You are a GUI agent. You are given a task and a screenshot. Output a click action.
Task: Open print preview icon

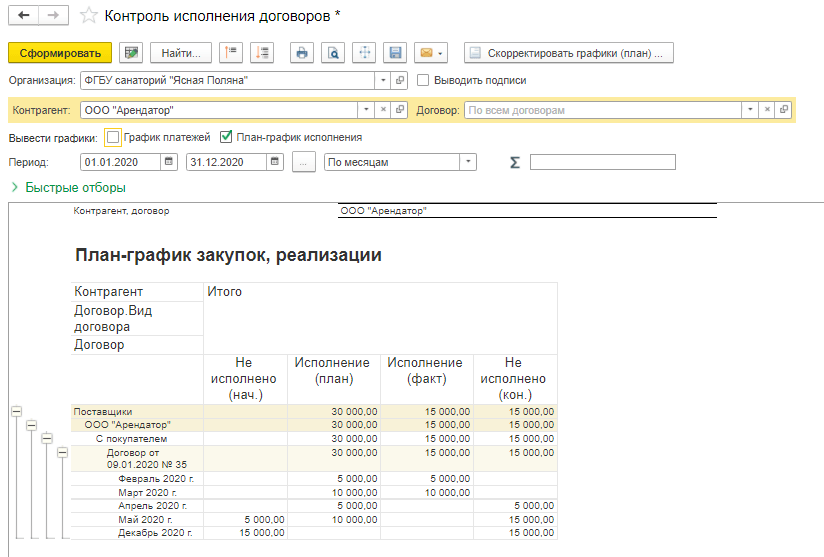pyautogui.click(x=332, y=52)
